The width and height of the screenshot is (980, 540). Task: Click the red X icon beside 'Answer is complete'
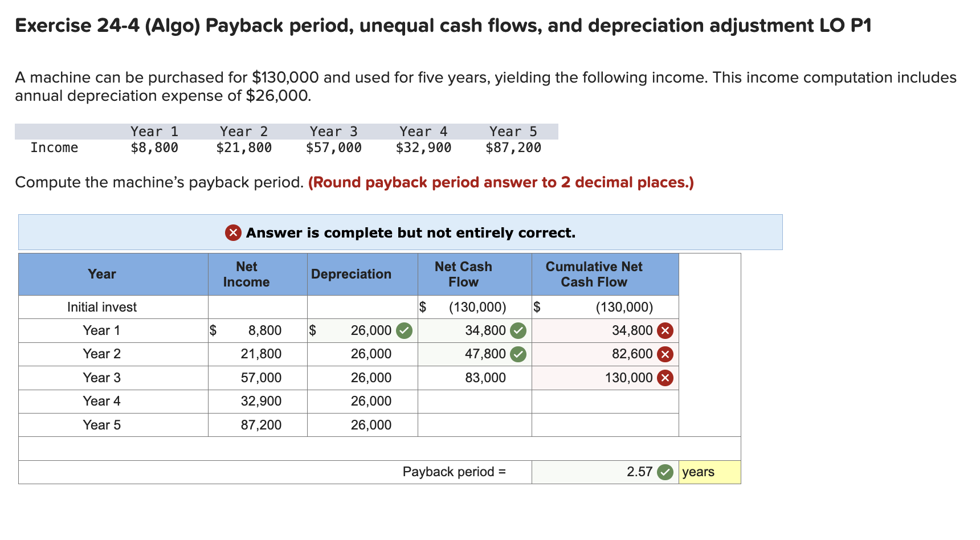[x=233, y=233]
